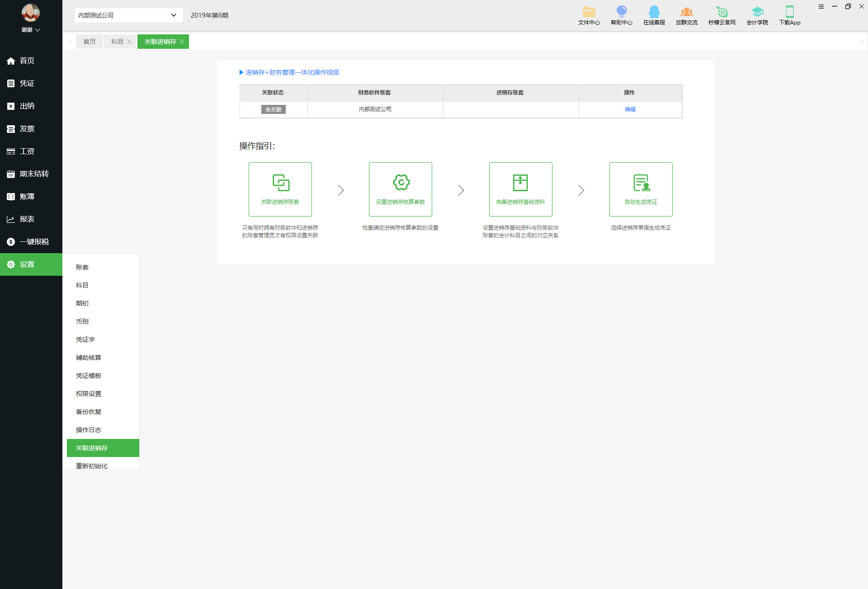Screen dimensions: 868x589
Task: Open the hamburger menu in the title bar
Action: (x=821, y=6)
